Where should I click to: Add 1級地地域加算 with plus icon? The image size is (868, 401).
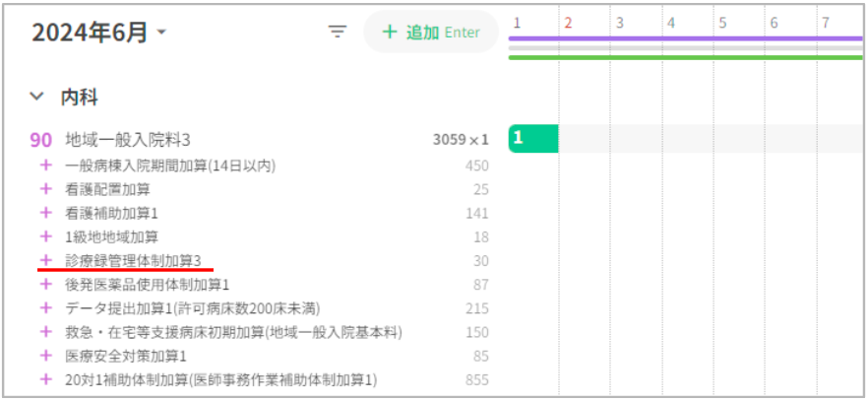click(44, 236)
